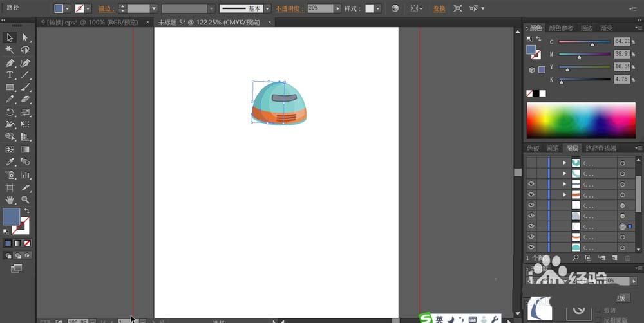The width and height of the screenshot is (644, 323).
Task: Select the Eyedropper tool
Action: coord(10,162)
